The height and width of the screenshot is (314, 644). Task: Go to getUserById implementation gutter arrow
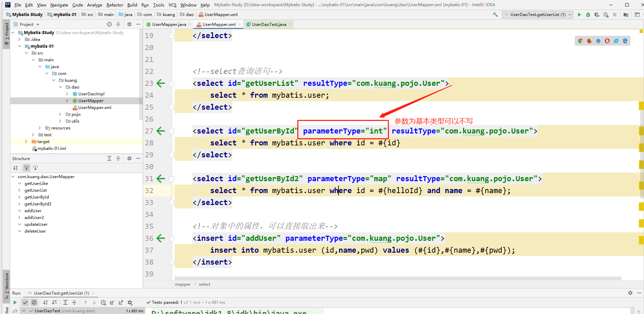pyautogui.click(x=160, y=131)
